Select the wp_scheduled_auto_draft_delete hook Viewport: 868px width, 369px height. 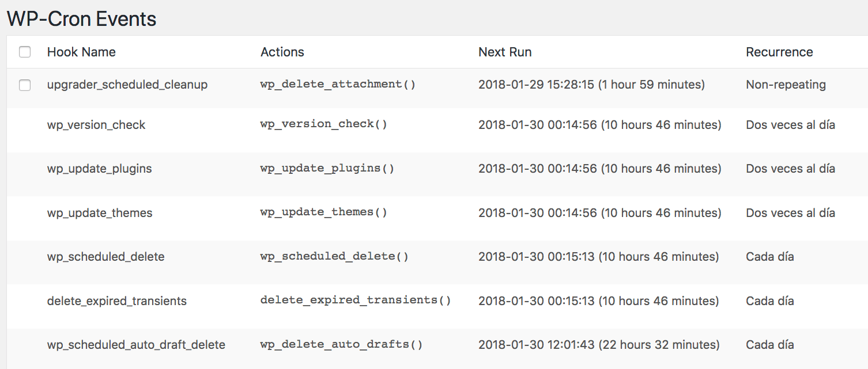[x=136, y=344]
